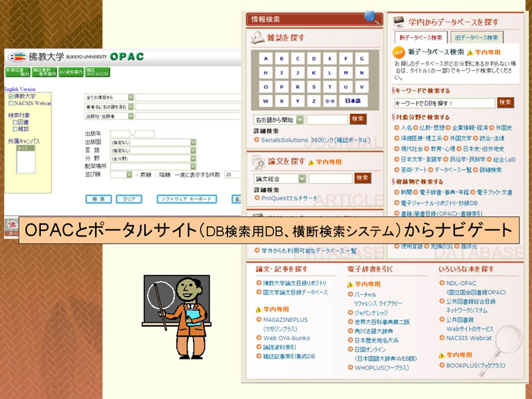The width and height of the screenshot is (532, 399).
Task: Enable the NACSIS Webcat checkbox
Action: coord(11,103)
